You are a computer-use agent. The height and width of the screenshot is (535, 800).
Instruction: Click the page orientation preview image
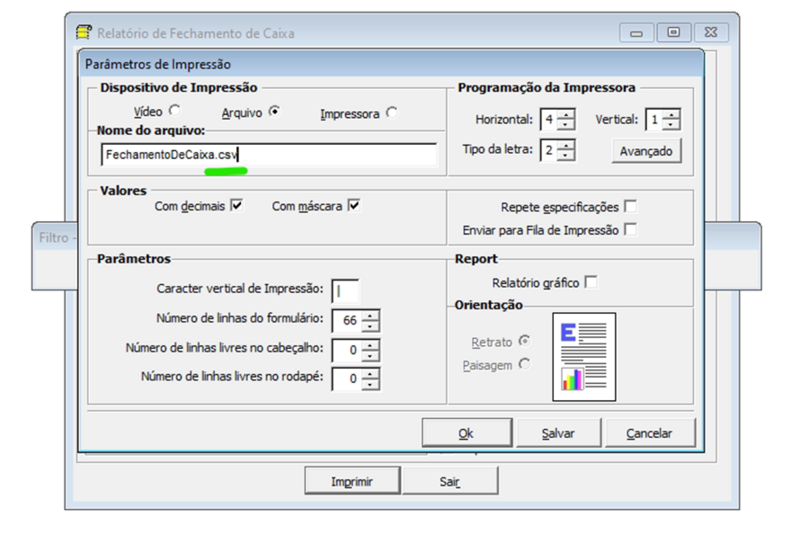[584, 356]
